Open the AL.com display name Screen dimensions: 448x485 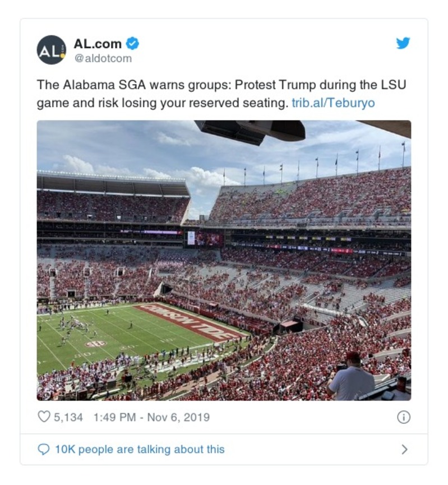tap(98, 43)
